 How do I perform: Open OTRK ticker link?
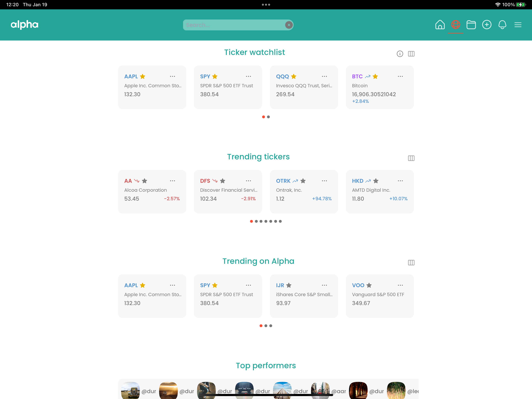tap(283, 181)
